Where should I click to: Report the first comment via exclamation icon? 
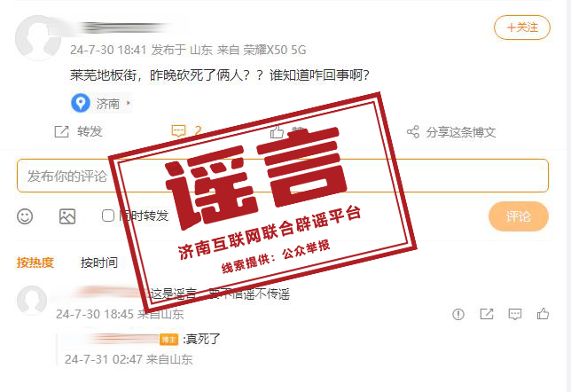(458, 314)
